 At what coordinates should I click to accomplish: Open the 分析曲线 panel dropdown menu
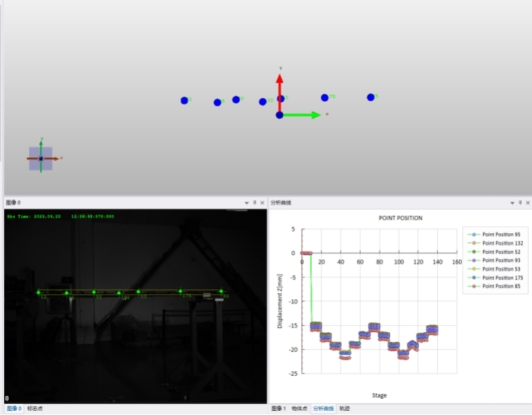[512, 202]
